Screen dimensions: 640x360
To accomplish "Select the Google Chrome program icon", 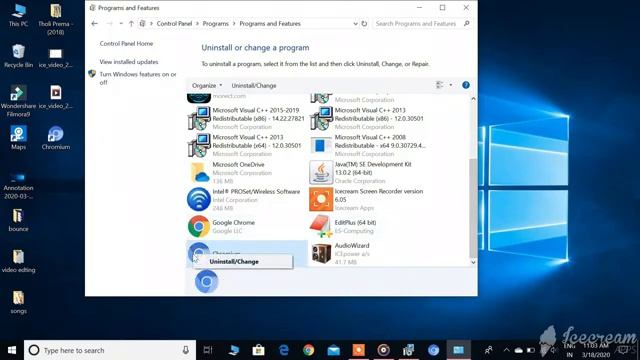I will pos(199,227).
